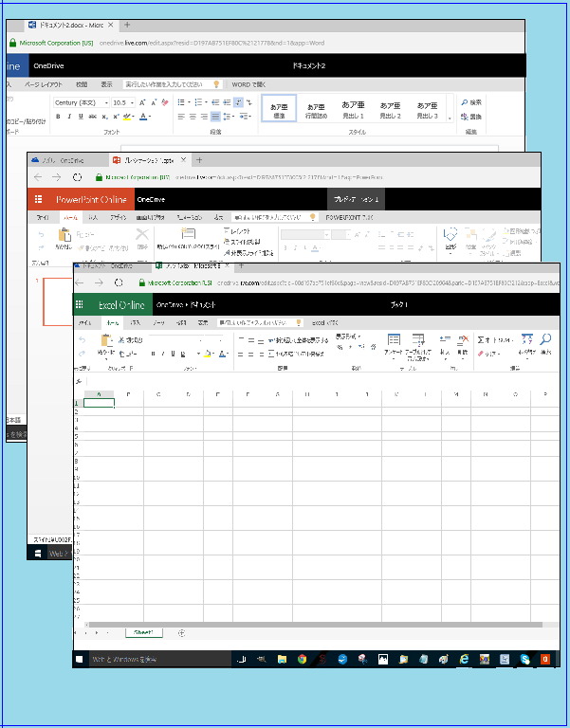
Task: Click Excel horizontal scrollbar
Action: tap(316, 625)
